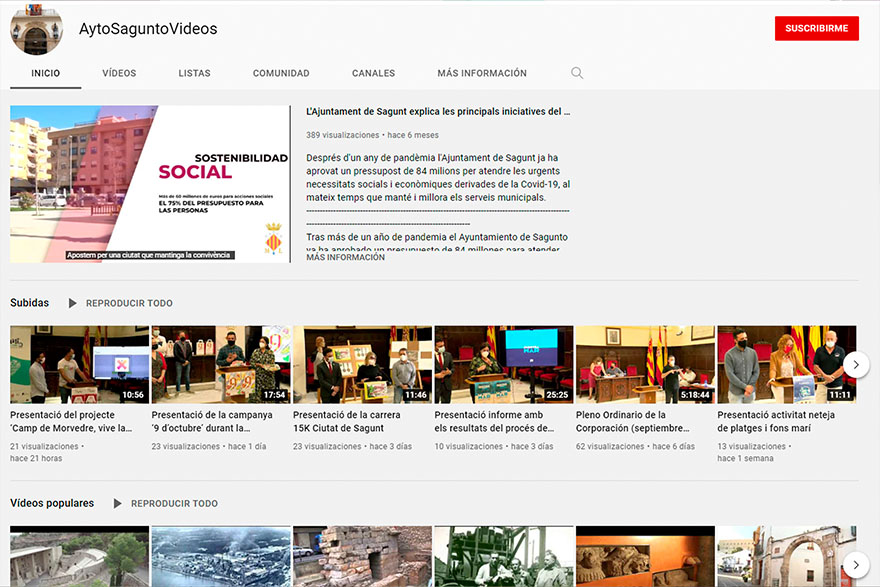Click the next arrow for Subidas row

coord(856,364)
